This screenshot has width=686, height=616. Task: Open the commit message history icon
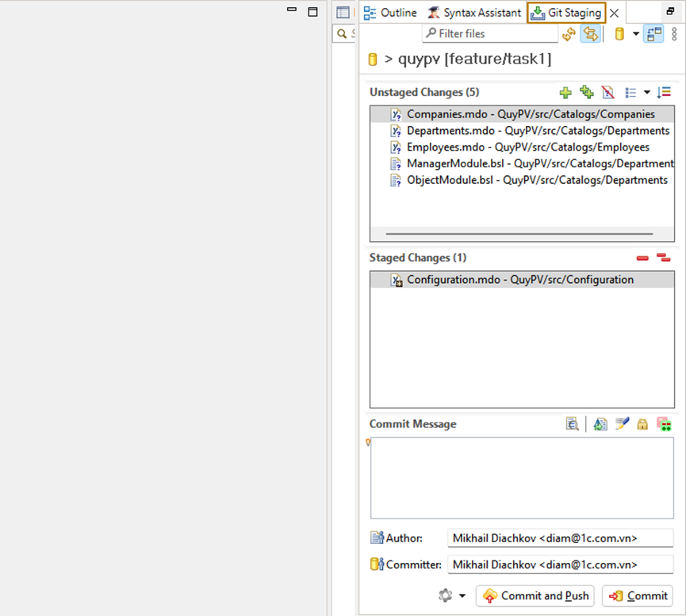(x=573, y=424)
